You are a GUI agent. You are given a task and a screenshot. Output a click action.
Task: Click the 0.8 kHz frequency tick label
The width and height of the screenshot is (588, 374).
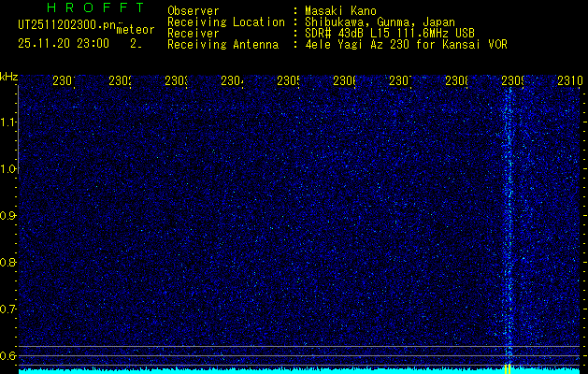click(x=8, y=262)
